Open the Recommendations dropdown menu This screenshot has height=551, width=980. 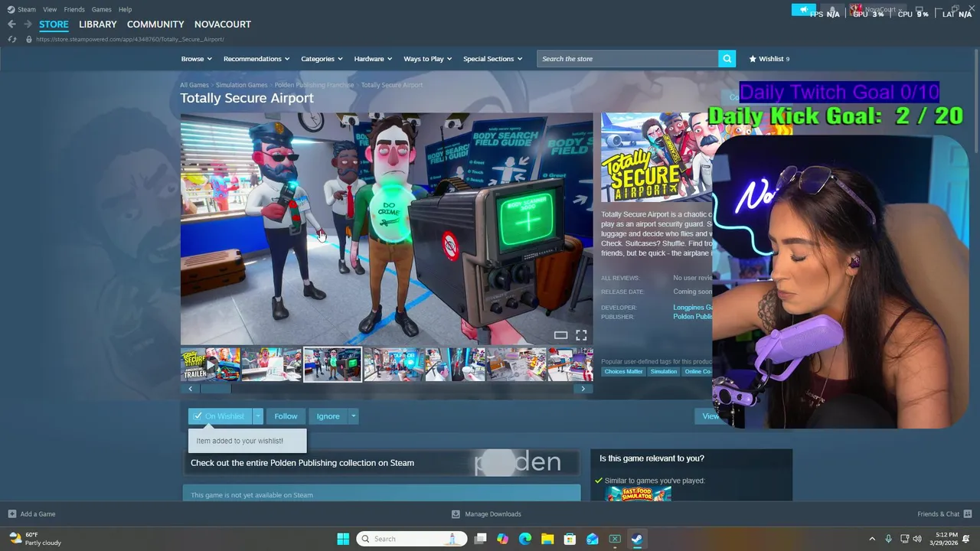pyautogui.click(x=256, y=59)
